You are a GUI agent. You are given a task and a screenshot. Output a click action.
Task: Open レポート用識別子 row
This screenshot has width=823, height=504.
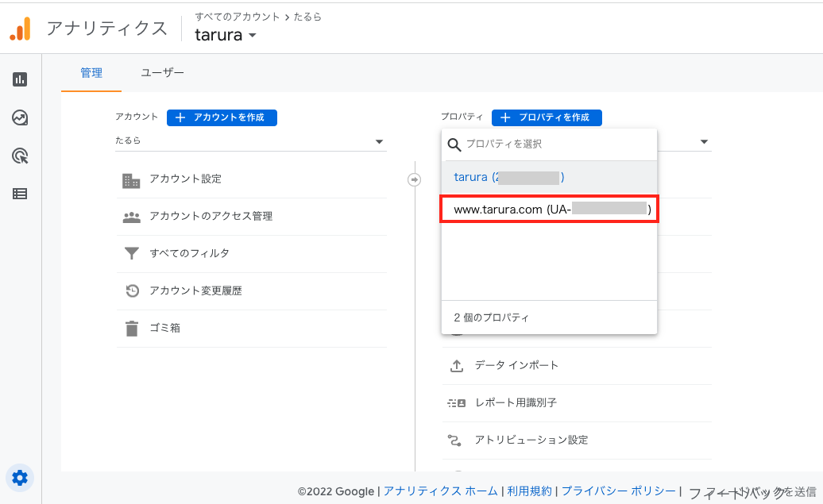pyautogui.click(x=577, y=402)
